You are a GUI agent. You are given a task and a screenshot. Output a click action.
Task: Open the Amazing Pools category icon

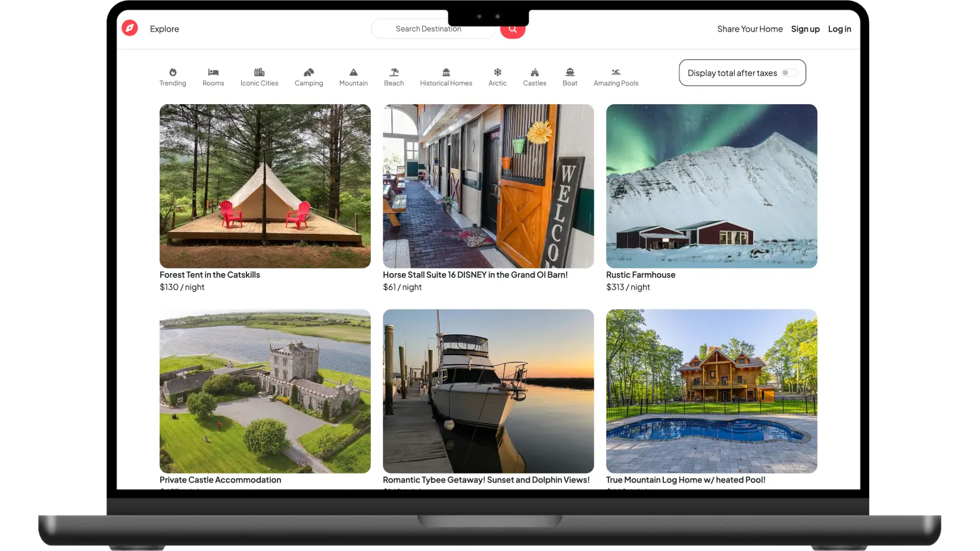(x=616, y=73)
